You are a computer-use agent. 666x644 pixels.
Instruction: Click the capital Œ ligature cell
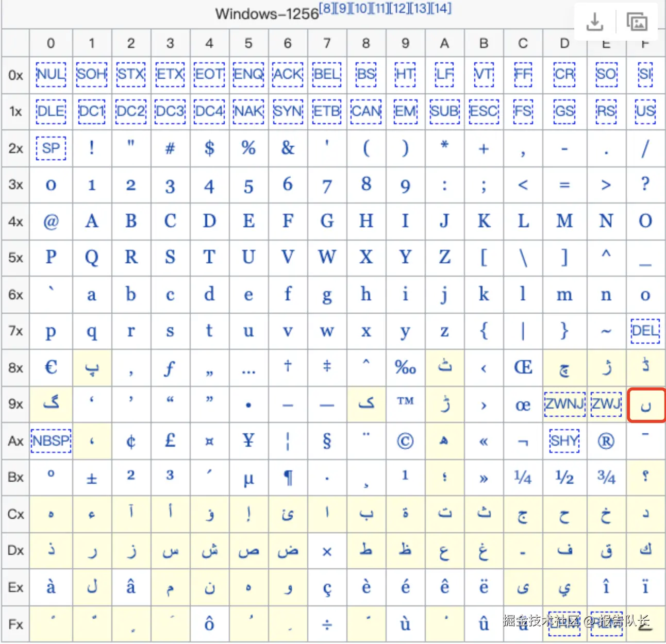(x=523, y=368)
